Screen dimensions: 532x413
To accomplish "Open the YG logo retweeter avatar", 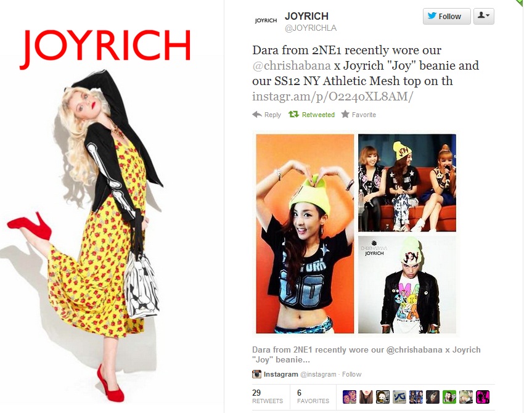I will [399, 397].
